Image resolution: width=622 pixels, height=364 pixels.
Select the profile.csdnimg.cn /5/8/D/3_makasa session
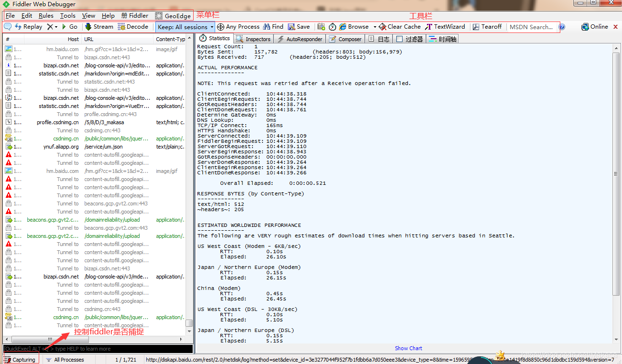[x=95, y=122]
